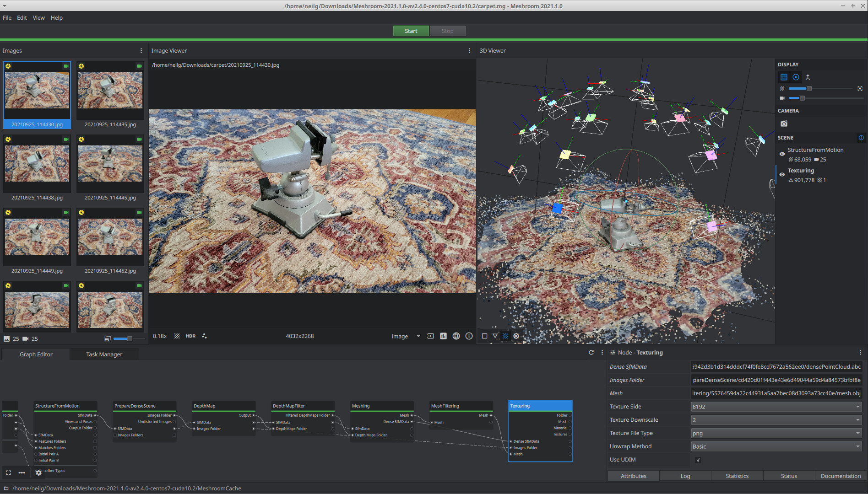Image resolution: width=868 pixels, height=494 pixels.
Task: Open the File menu
Action: pos(7,18)
